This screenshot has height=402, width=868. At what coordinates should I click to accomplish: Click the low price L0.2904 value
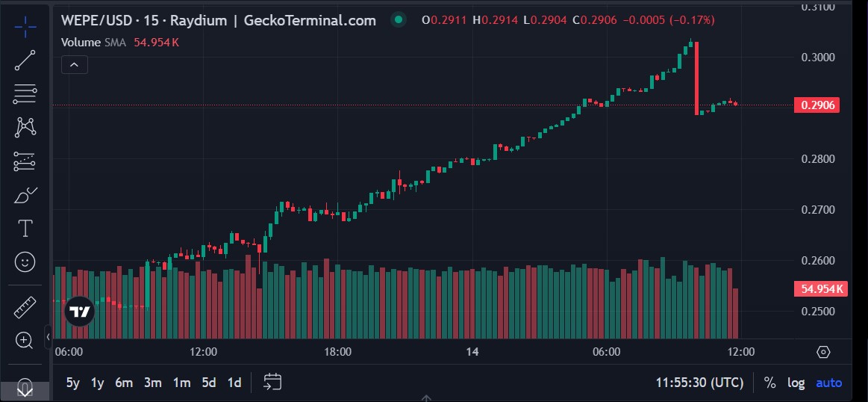546,20
